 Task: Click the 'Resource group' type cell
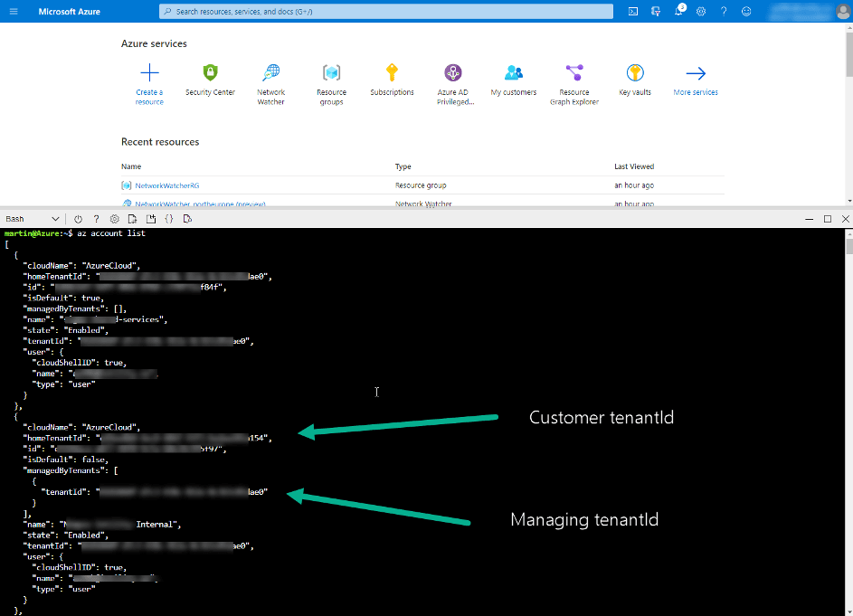421,185
